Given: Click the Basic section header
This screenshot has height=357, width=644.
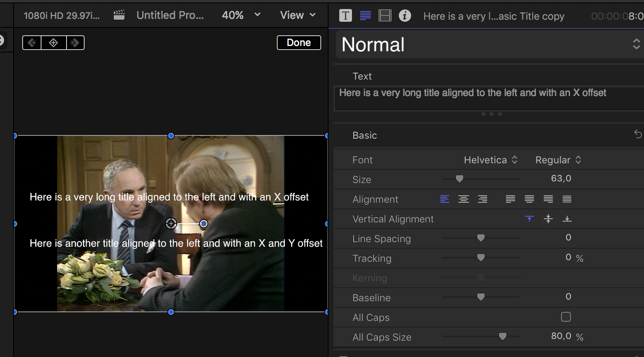Looking at the screenshot, I should pyautogui.click(x=365, y=135).
